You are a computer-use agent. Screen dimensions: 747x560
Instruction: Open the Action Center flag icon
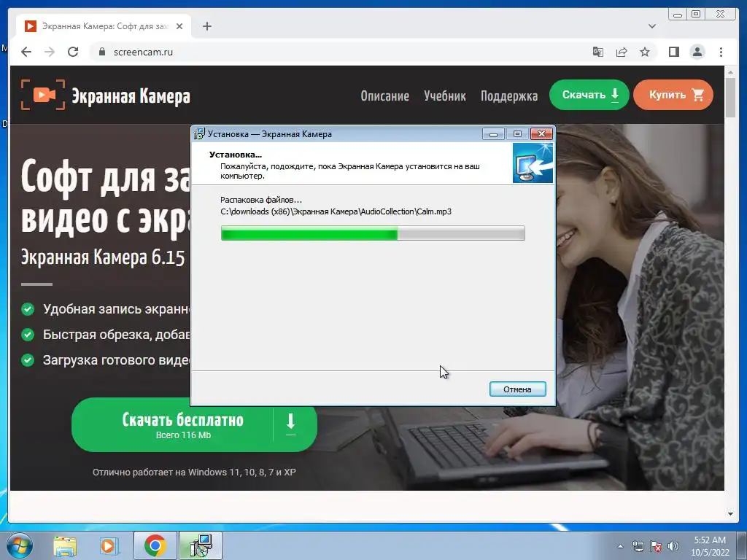(x=656, y=547)
